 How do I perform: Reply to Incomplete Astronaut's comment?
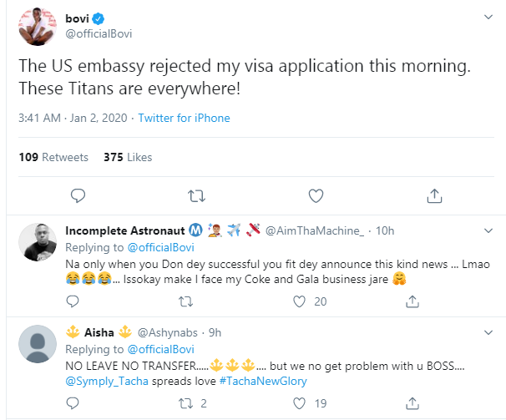pos(73,301)
